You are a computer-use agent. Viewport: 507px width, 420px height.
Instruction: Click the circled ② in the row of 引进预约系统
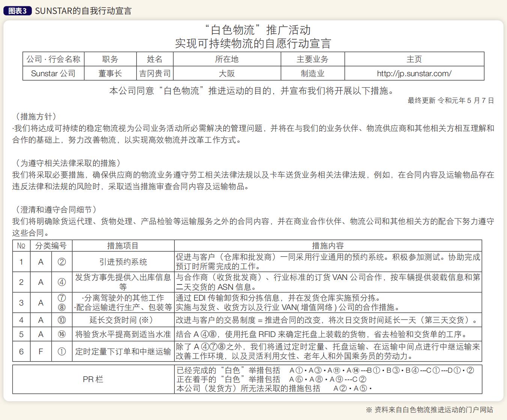pyautogui.click(x=62, y=262)
